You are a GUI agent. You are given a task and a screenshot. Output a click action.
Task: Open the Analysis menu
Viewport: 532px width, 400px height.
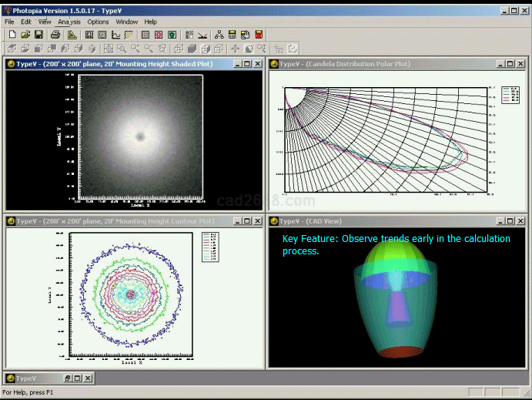pos(69,22)
